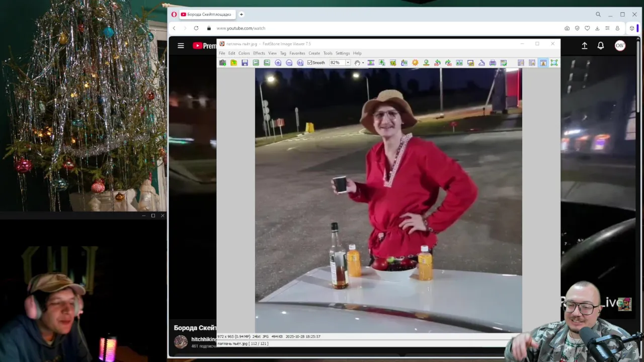Rotate the image left
Image resolution: width=644 pixels, height=362 pixels.
coord(438,63)
